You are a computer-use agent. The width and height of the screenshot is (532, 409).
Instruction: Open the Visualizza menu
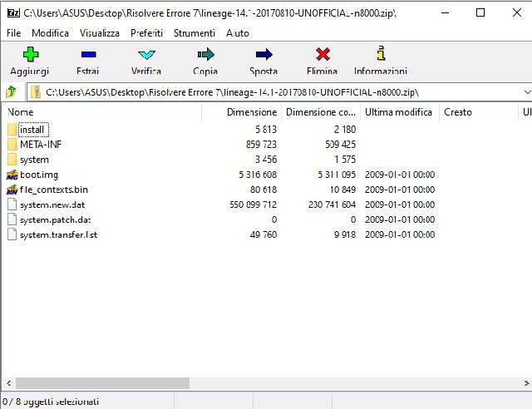coord(100,33)
